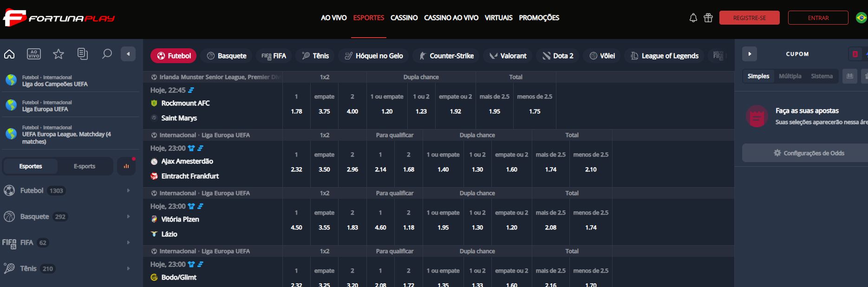Click the jersey icon on the Ajax match row
This screenshot has height=287, width=868.
point(191,148)
